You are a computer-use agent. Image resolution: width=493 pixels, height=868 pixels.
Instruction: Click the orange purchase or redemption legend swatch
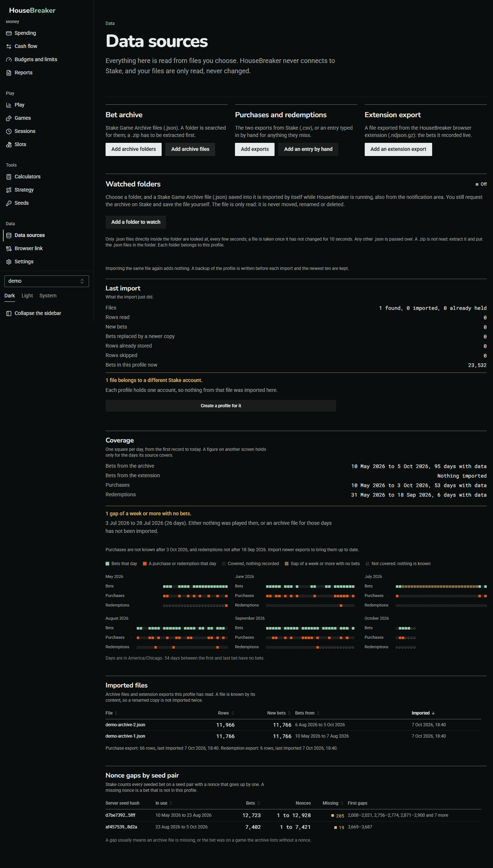(145, 564)
